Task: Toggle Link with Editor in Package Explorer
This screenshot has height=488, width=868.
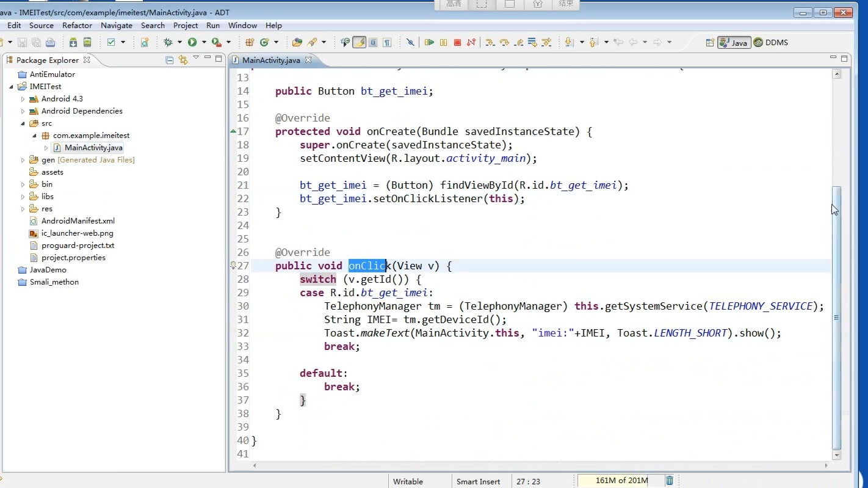Action: 183,60
